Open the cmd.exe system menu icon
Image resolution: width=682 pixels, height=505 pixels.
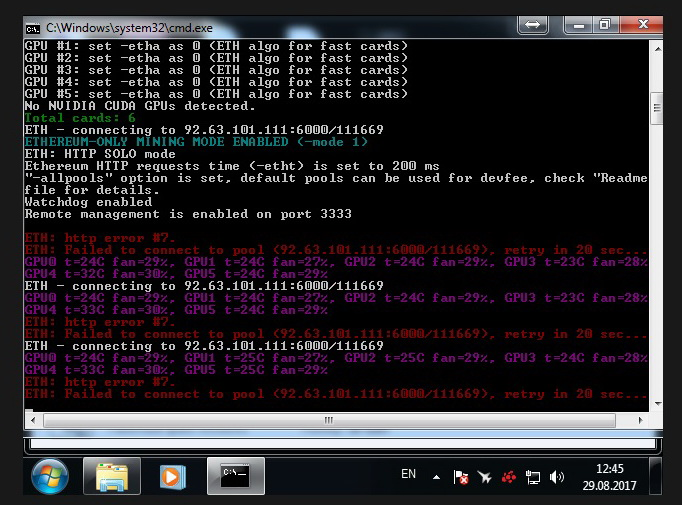click(x=32, y=26)
